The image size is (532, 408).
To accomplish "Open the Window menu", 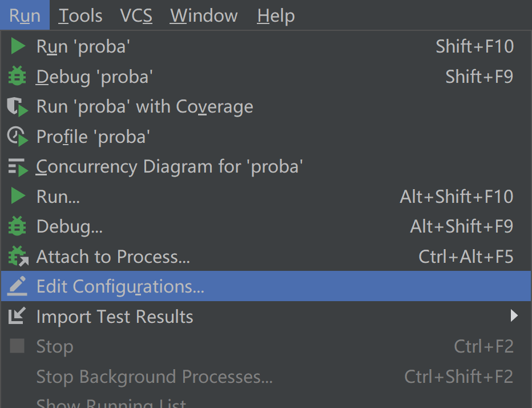I will coord(203,15).
